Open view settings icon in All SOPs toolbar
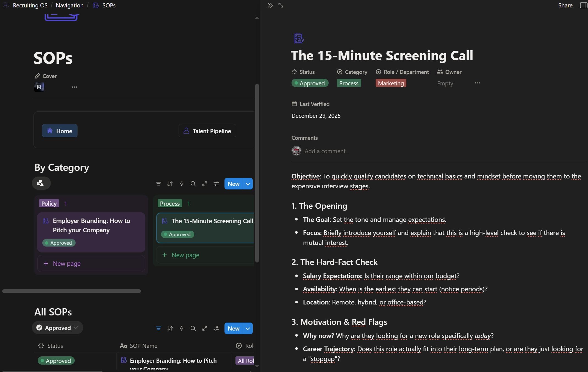The height and width of the screenshot is (372, 588). click(x=216, y=328)
